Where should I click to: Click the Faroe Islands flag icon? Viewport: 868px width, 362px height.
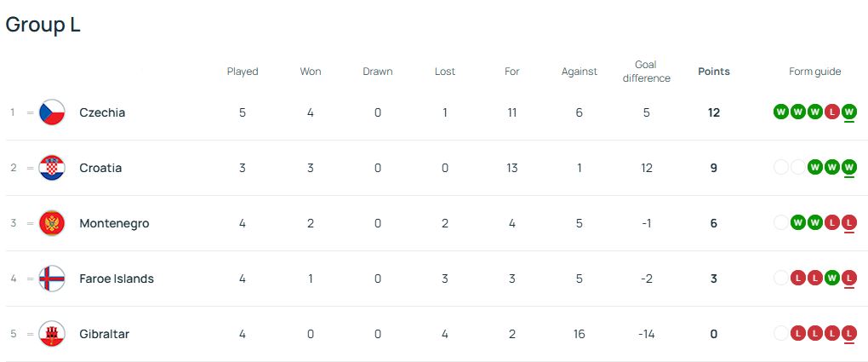point(52,279)
